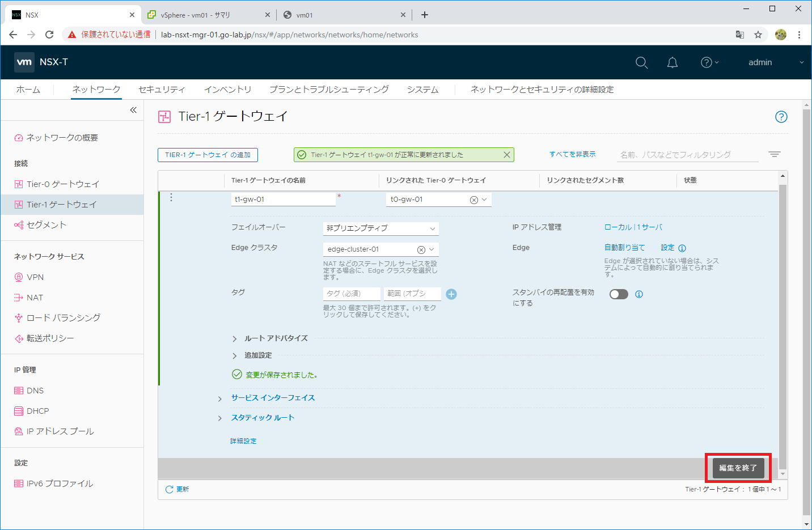
Task: Dismiss the green success notification with X
Action: point(507,155)
